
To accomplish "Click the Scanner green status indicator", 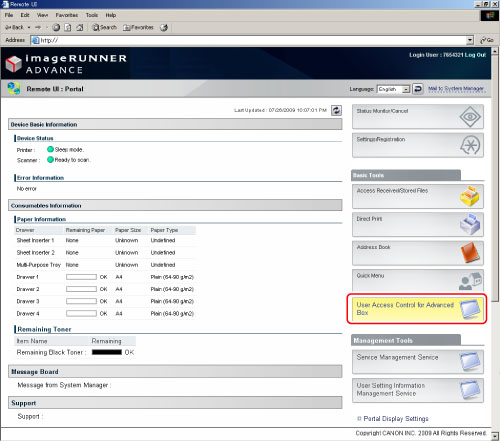I will coord(50,160).
